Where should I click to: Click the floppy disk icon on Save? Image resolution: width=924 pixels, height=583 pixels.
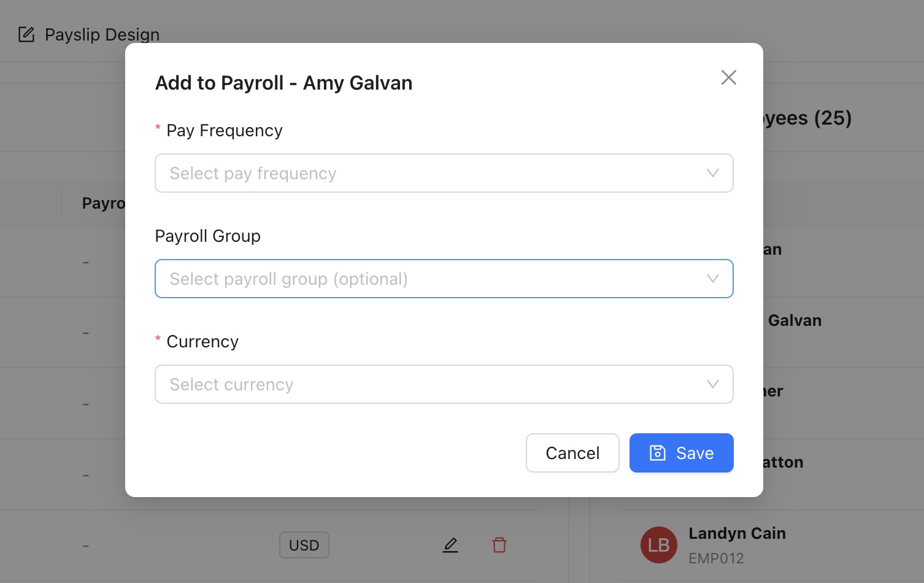tap(657, 453)
